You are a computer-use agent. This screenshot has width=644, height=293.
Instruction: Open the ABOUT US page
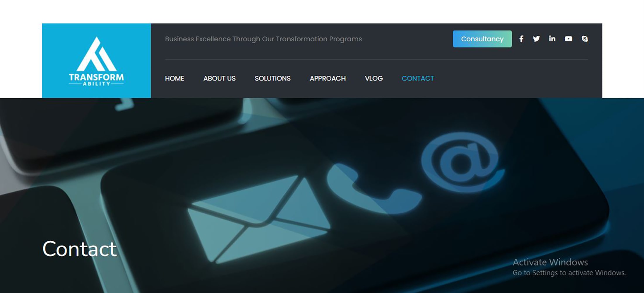(219, 79)
